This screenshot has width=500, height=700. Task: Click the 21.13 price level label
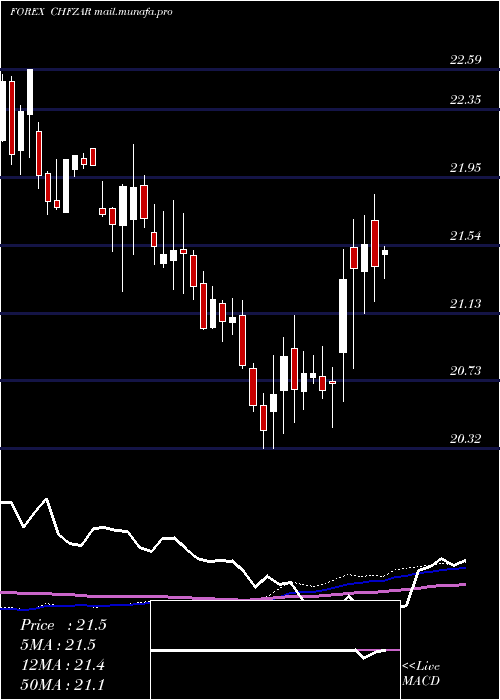point(466,304)
